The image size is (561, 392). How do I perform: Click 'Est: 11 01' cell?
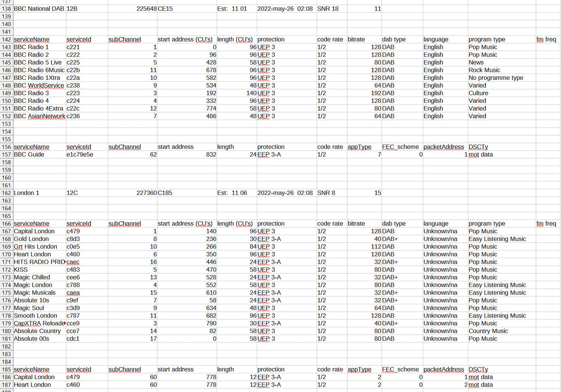[x=237, y=9]
